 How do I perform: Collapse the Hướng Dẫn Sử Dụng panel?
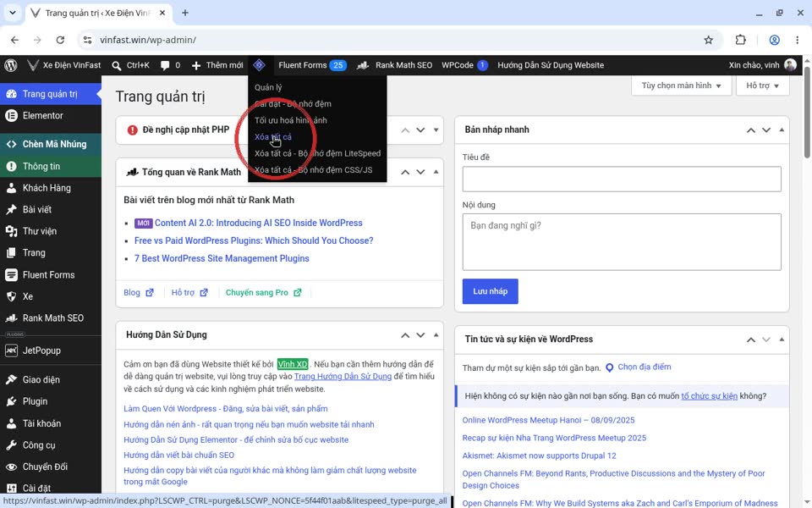click(x=436, y=335)
